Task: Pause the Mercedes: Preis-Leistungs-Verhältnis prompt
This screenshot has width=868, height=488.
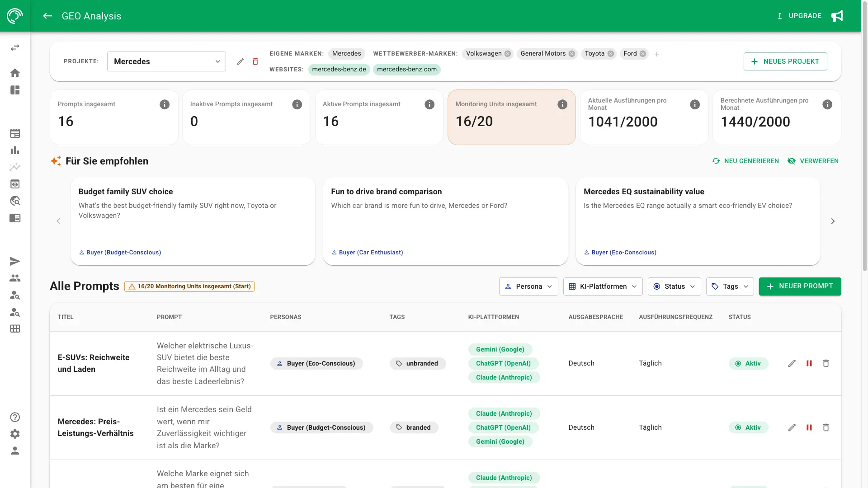Action: tap(809, 427)
